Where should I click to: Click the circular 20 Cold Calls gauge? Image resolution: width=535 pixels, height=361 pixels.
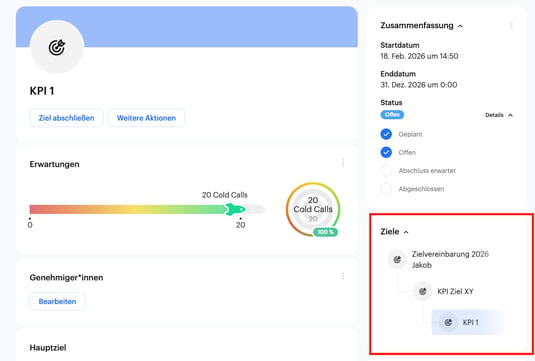coord(313,209)
